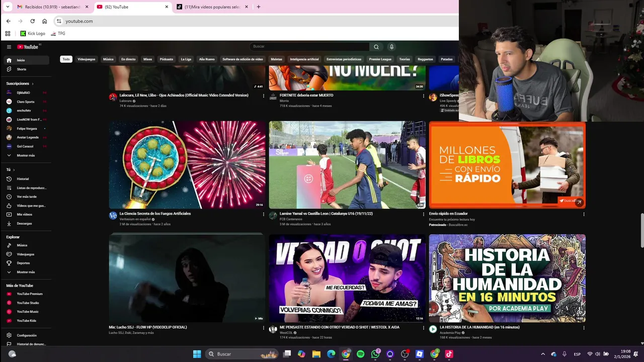Open Descargas in sidebar
The height and width of the screenshot is (362, 644).
[25, 223]
